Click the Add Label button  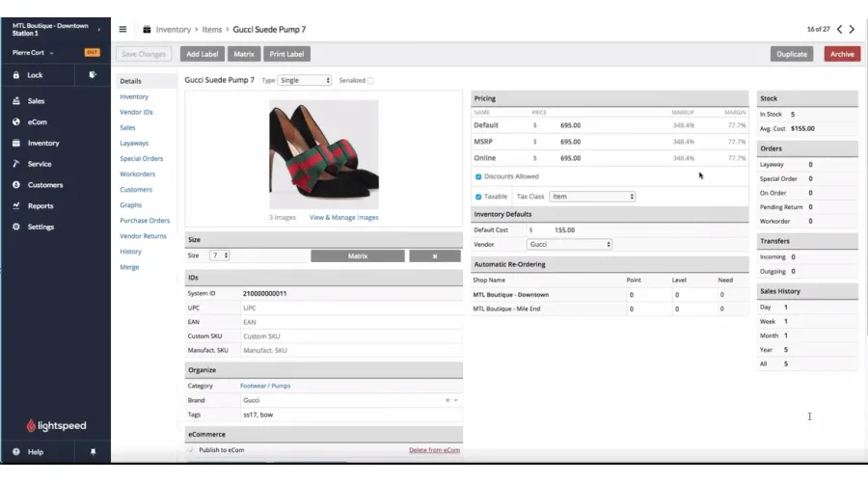pos(203,54)
